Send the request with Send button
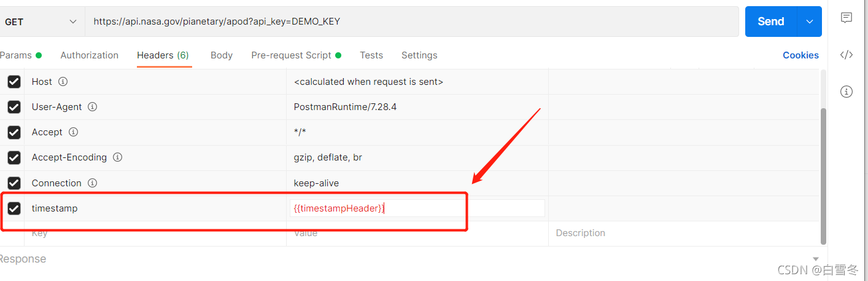Screen dimensions: 868x281 (x=771, y=22)
